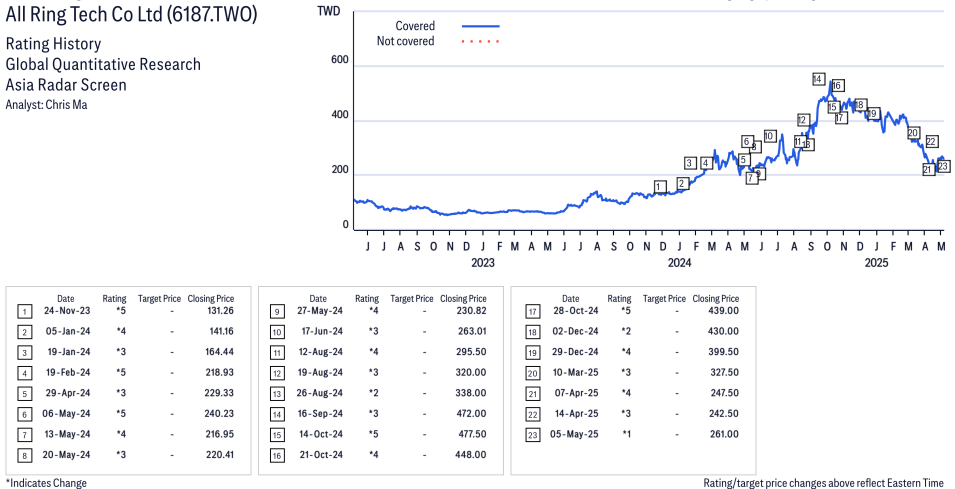The width and height of the screenshot is (955, 489).
Task: Select chart marker 16 on the graph
Action: tap(837, 86)
